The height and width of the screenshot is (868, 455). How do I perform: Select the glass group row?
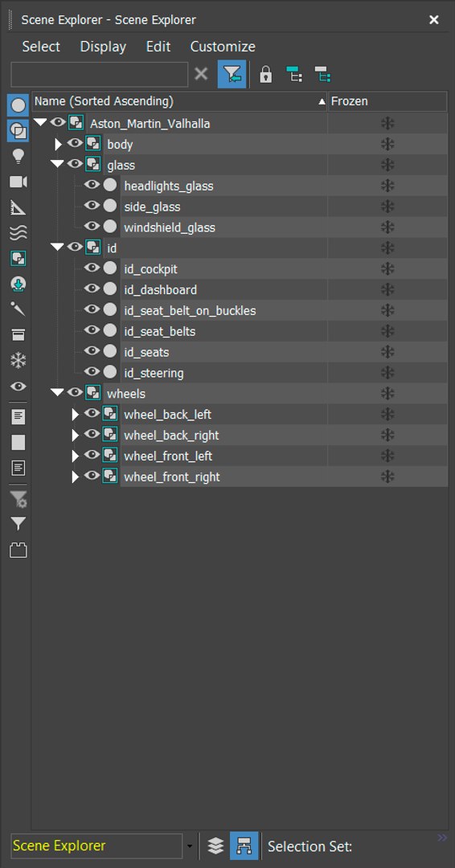click(275, 165)
